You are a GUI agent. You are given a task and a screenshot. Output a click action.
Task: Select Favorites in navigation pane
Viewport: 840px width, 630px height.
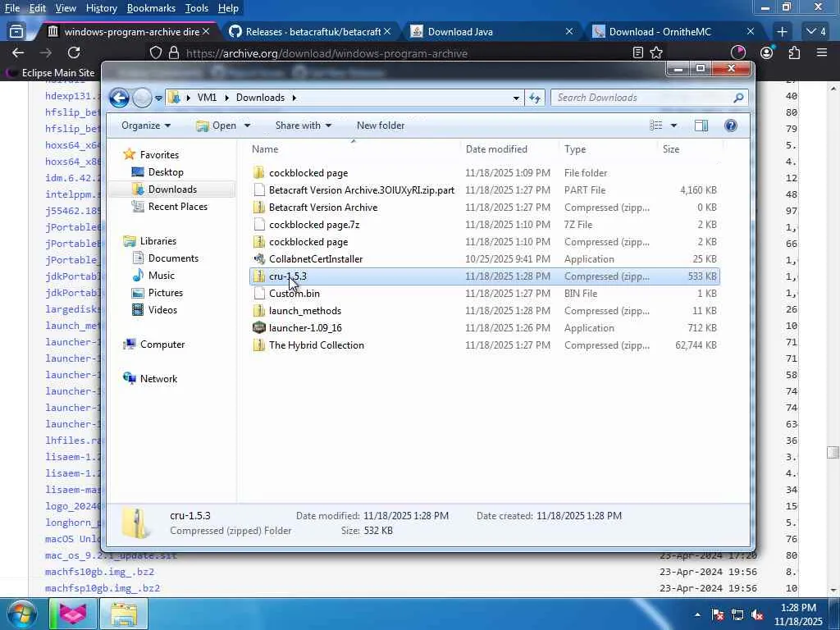(159, 155)
